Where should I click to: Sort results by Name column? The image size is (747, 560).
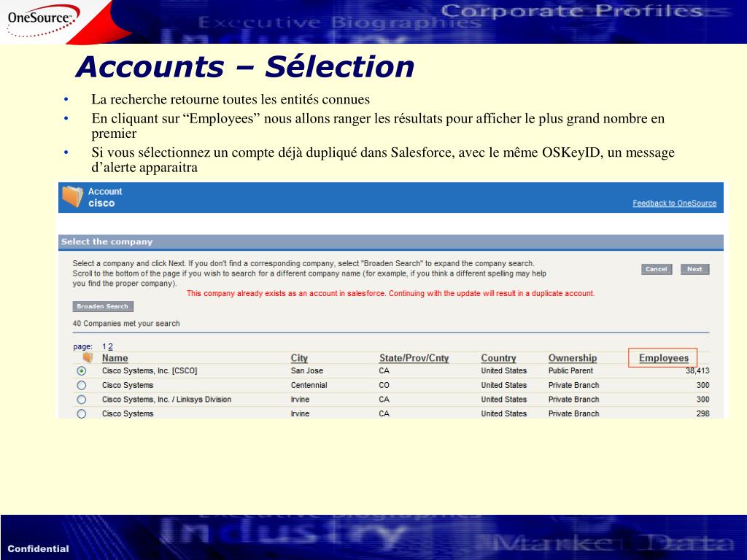[115, 358]
